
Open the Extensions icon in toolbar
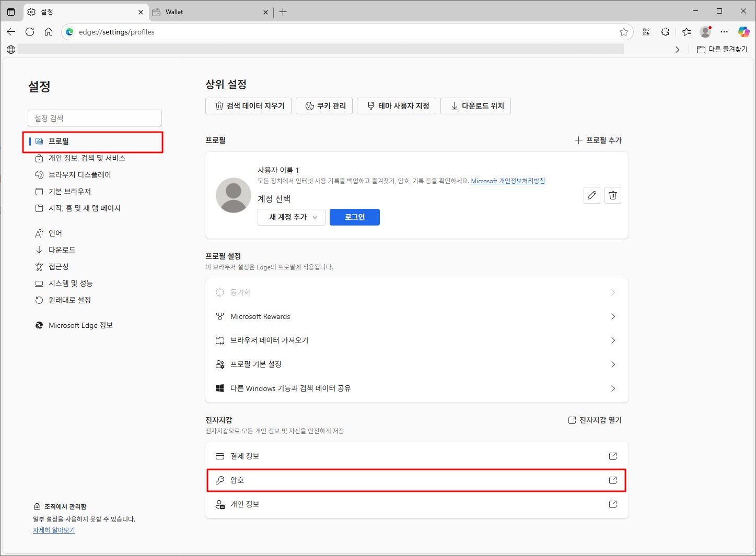665,32
